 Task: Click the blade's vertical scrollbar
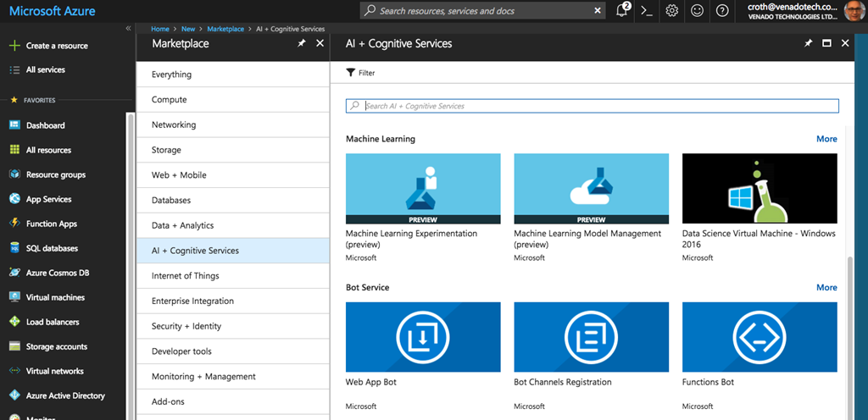[849, 337]
